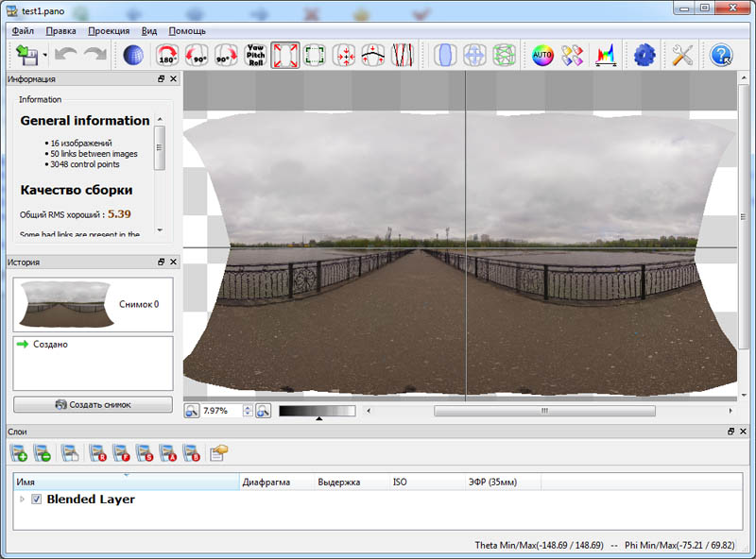
Task: Rotate panorama 90° with the second 90° button
Action: coord(226,55)
